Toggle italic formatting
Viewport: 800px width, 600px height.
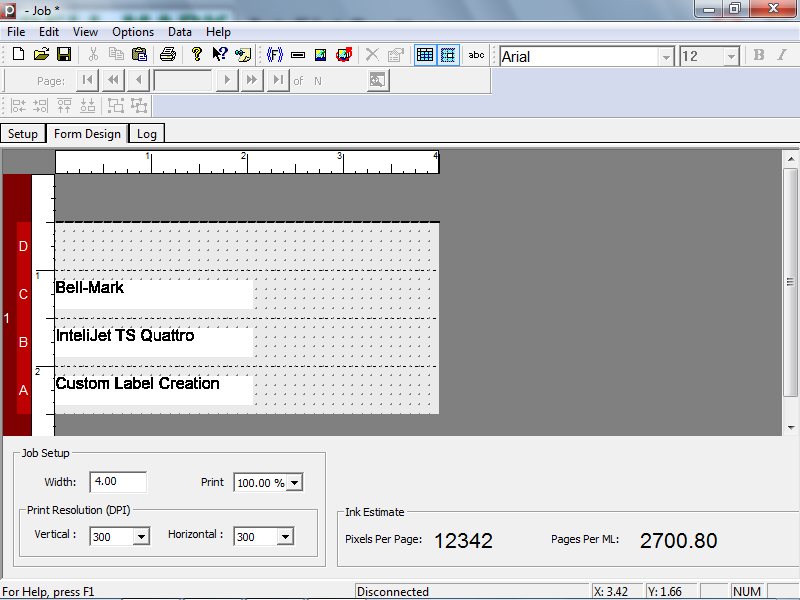(782, 55)
